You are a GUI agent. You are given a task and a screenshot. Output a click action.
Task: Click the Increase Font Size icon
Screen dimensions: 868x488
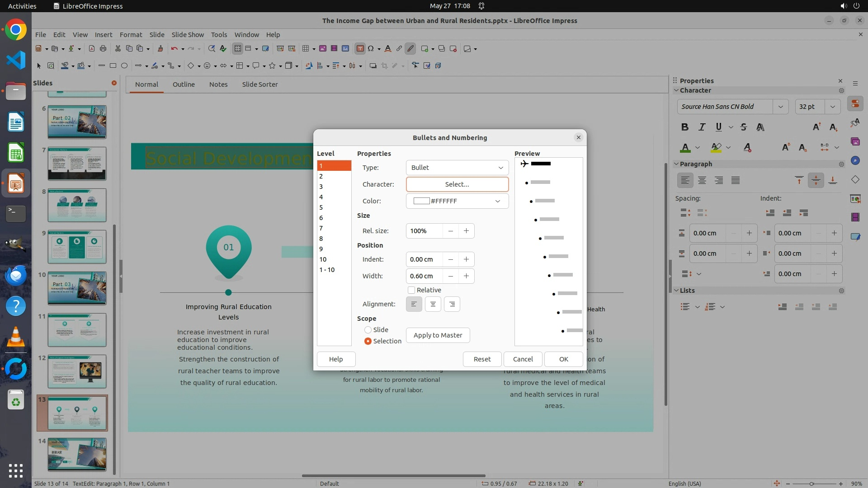click(x=816, y=127)
